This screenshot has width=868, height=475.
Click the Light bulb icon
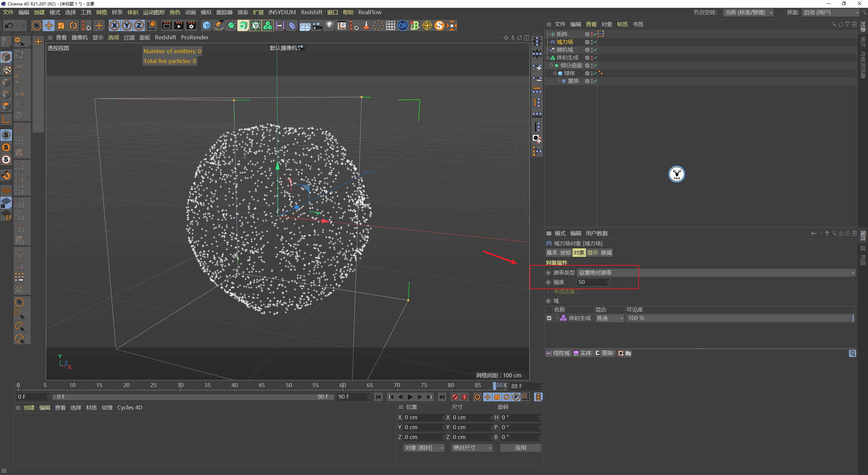click(x=329, y=25)
